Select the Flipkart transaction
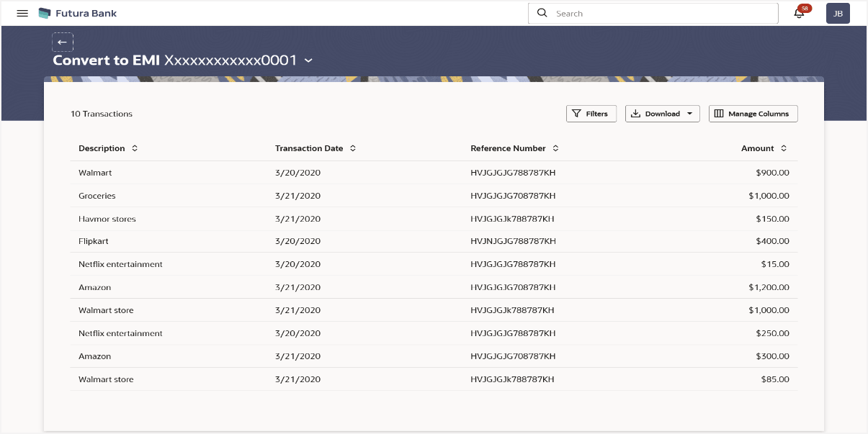Viewport: 868px width, 434px height. pyautogui.click(x=94, y=241)
